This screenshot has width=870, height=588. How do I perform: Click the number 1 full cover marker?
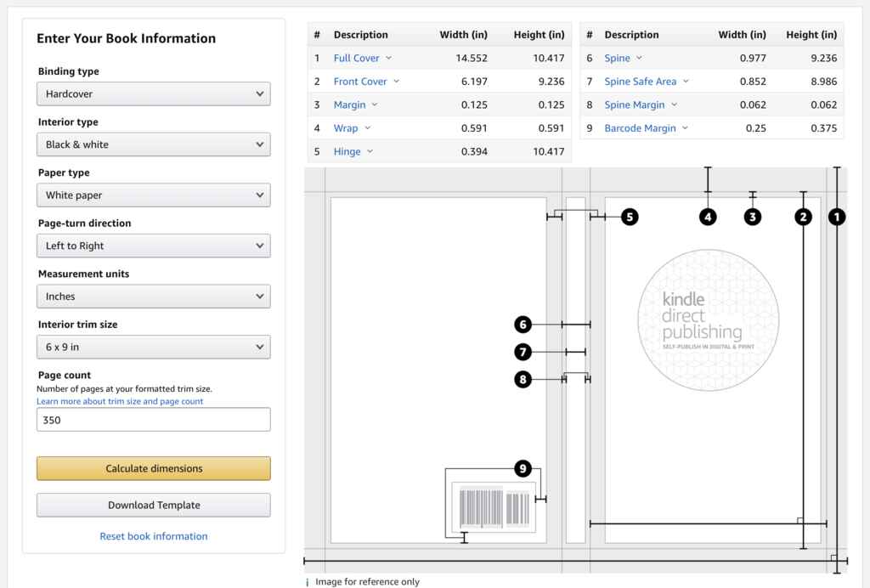click(x=837, y=217)
